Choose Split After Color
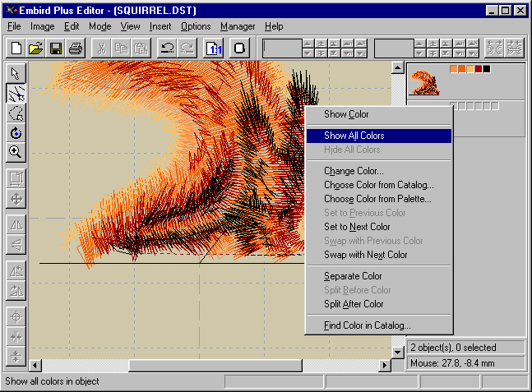 coord(379,304)
